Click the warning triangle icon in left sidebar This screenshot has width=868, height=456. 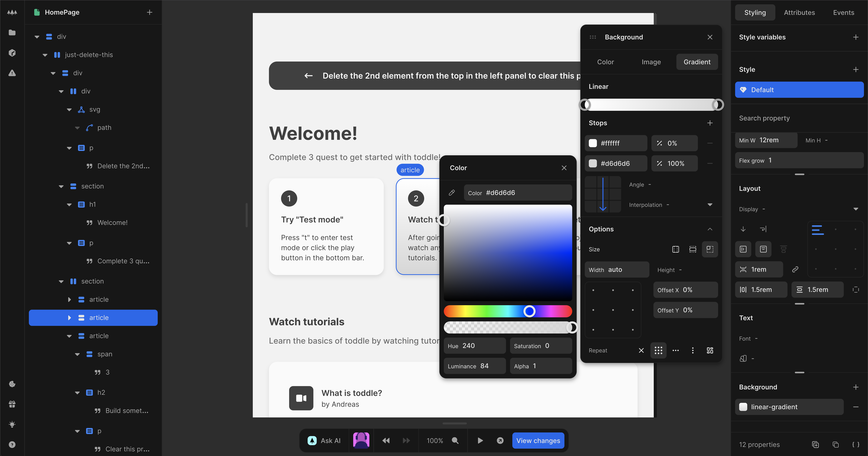coord(12,73)
